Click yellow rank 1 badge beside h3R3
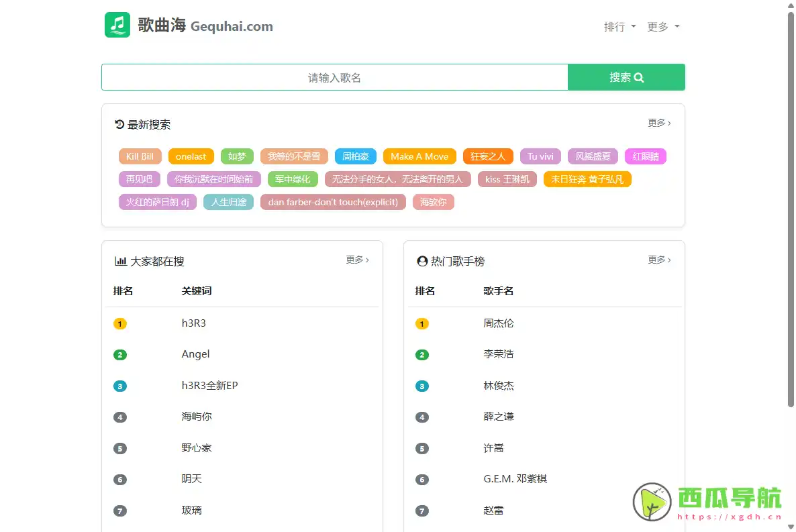Screen dimensions: 796x532 (x=120, y=324)
